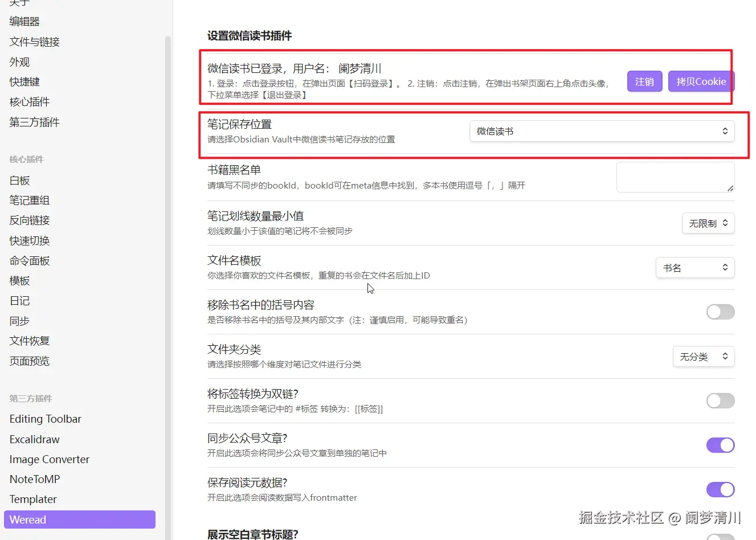Open 页面预览 plugin settings

coord(30,361)
